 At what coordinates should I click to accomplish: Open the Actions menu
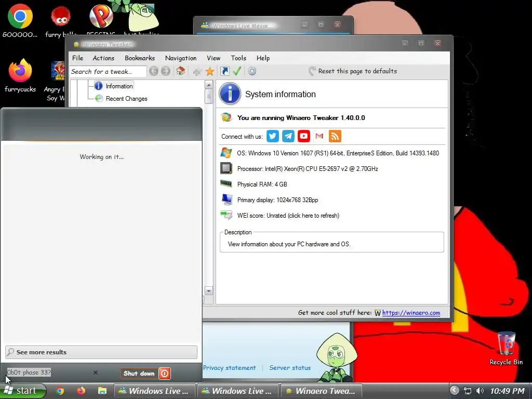point(103,58)
